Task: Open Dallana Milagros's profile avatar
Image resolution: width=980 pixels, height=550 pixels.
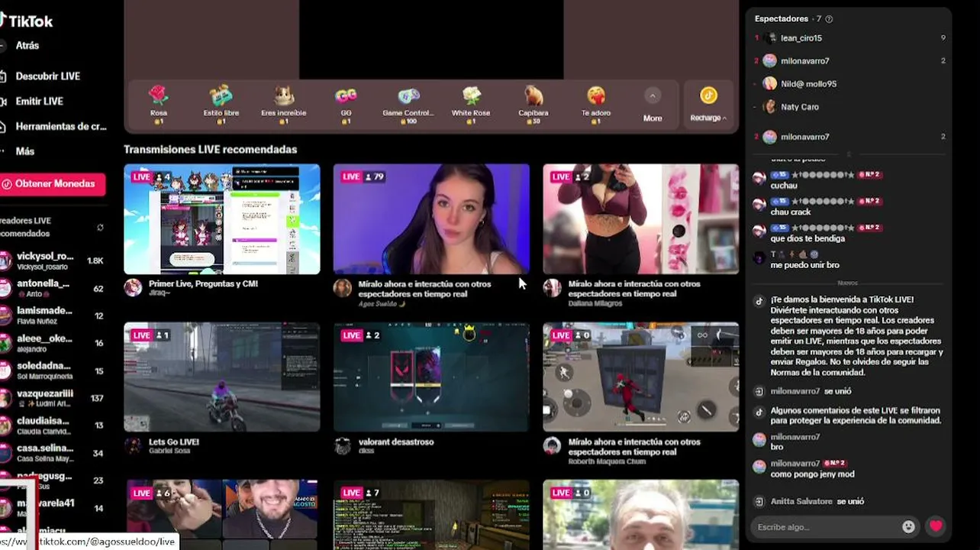Action: coord(552,288)
